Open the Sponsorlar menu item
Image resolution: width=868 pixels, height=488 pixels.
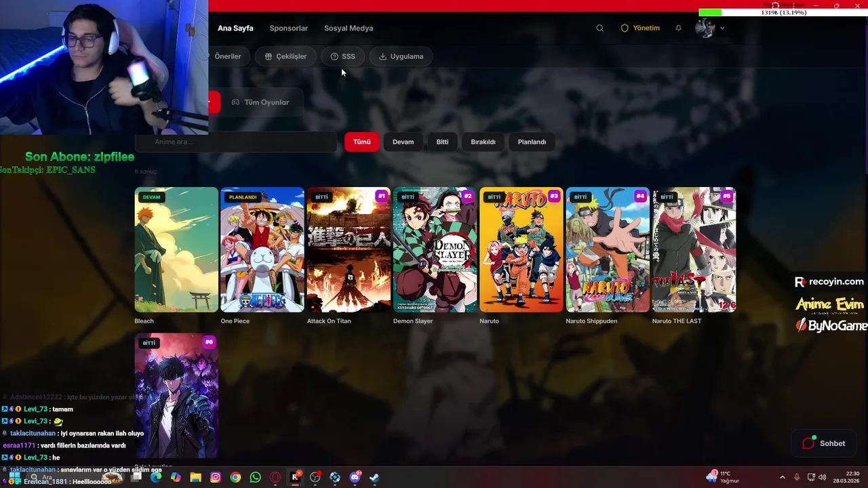click(288, 28)
